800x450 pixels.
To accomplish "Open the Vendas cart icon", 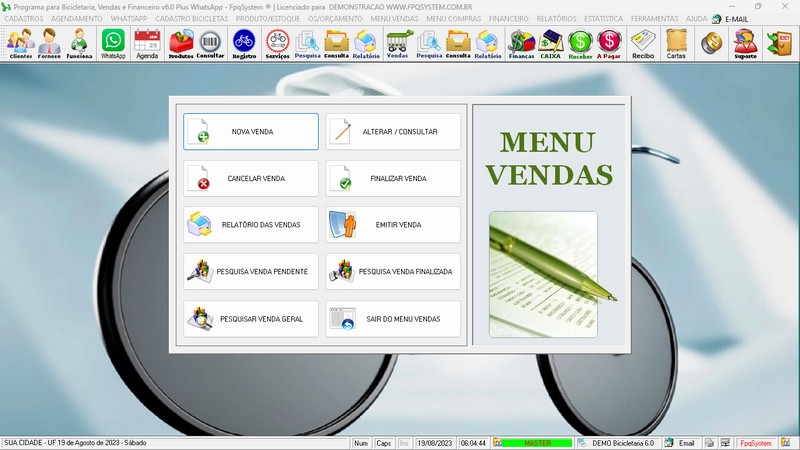I will [x=397, y=44].
